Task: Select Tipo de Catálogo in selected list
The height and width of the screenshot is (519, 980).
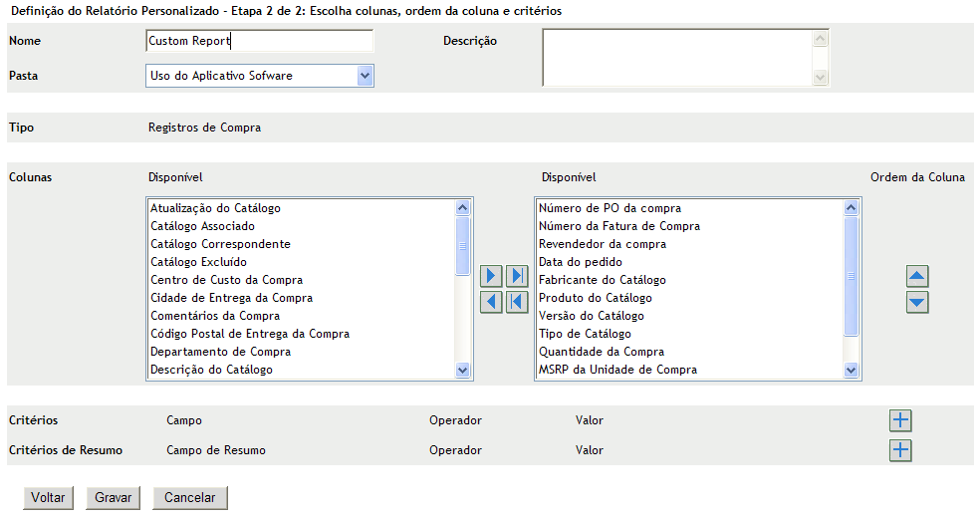Action: [x=584, y=334]
